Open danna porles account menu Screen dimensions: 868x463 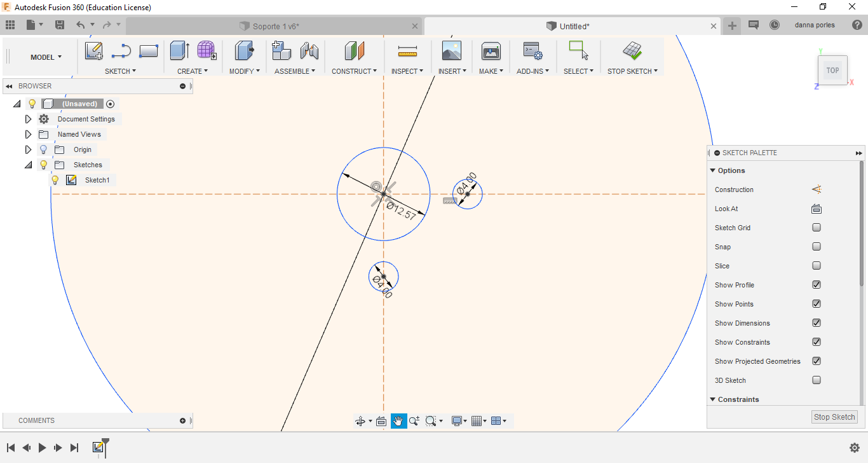pos(815,25)
